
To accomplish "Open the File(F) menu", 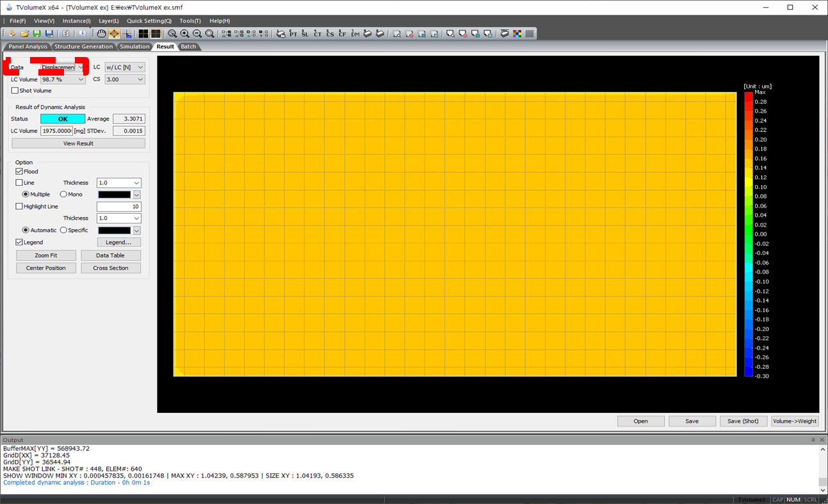I will point(17,20).
